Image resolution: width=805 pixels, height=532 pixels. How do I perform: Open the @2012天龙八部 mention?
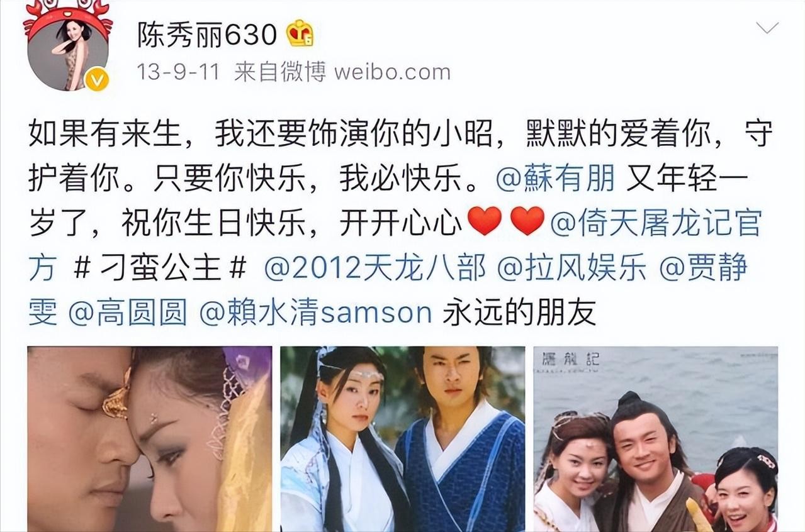[375, 269]
